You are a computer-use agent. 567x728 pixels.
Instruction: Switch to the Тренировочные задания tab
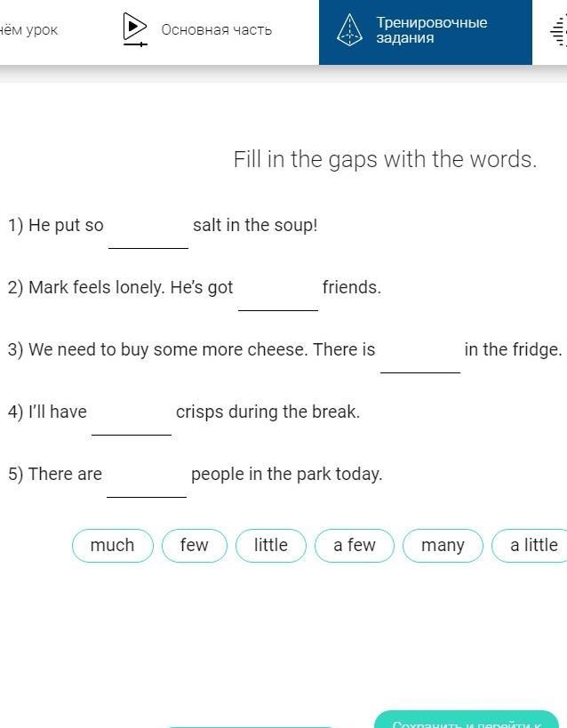coord(426,30)
